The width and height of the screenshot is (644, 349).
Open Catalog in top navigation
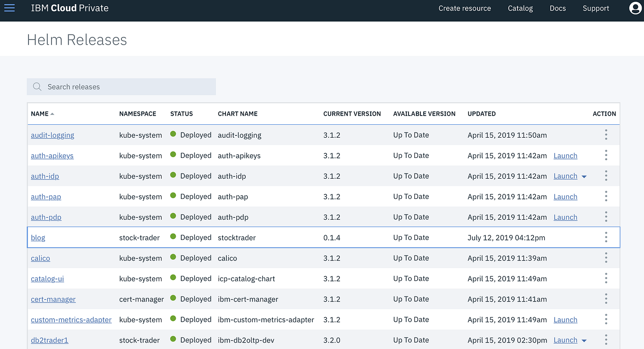(x=520, y=8)
